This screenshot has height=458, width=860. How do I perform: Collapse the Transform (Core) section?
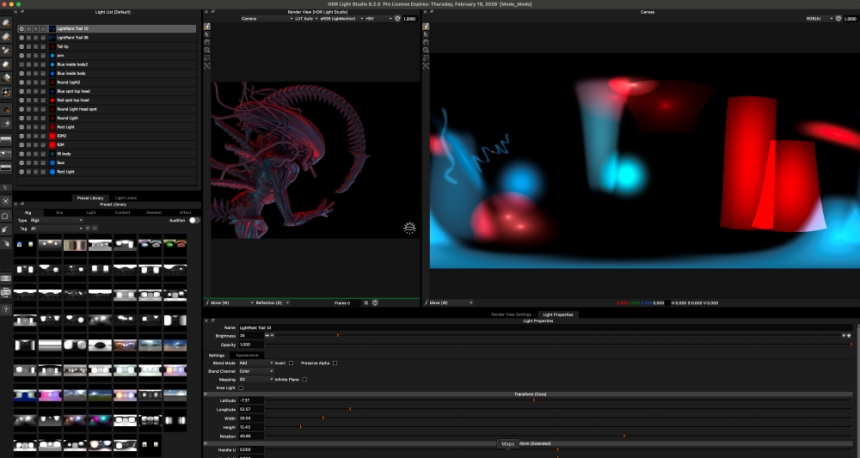[x=206, y=394]
